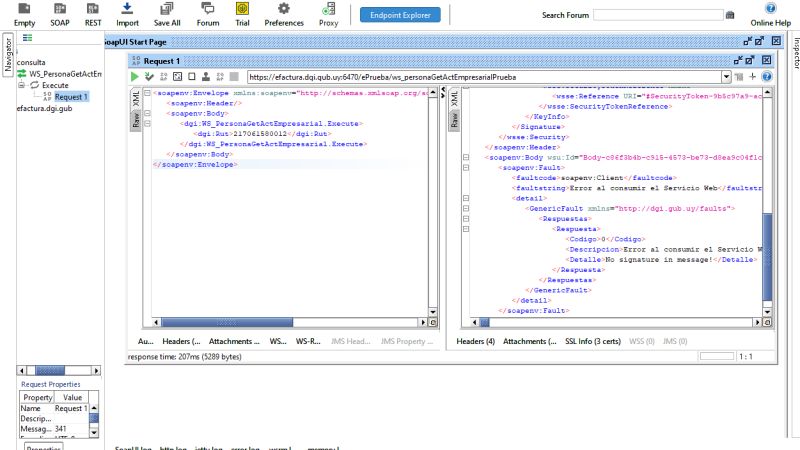Collapse Respuestas node in response
Image resolution: width=800 pixels, height=450 pixels.
(x=466, y=218)
